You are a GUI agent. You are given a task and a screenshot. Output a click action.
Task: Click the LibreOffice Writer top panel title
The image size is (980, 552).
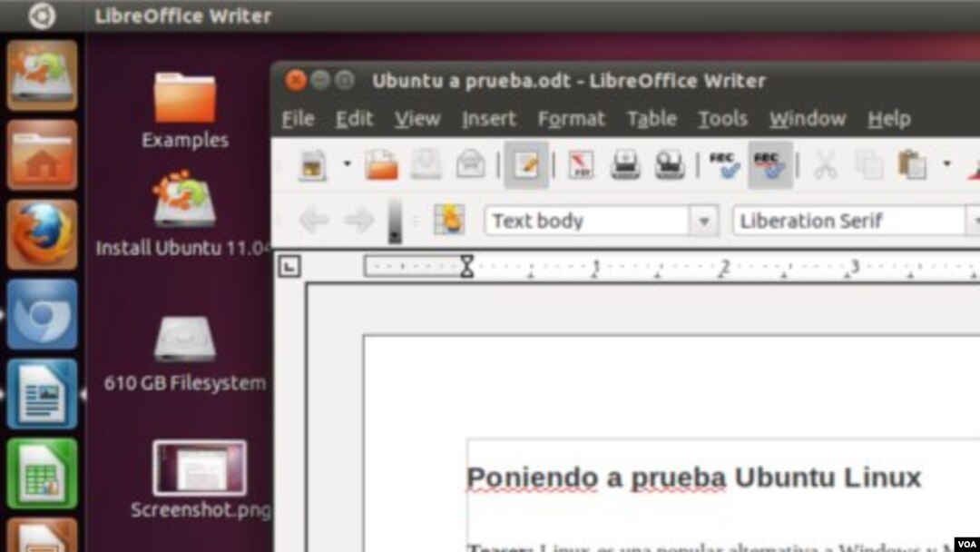point(182,15)
